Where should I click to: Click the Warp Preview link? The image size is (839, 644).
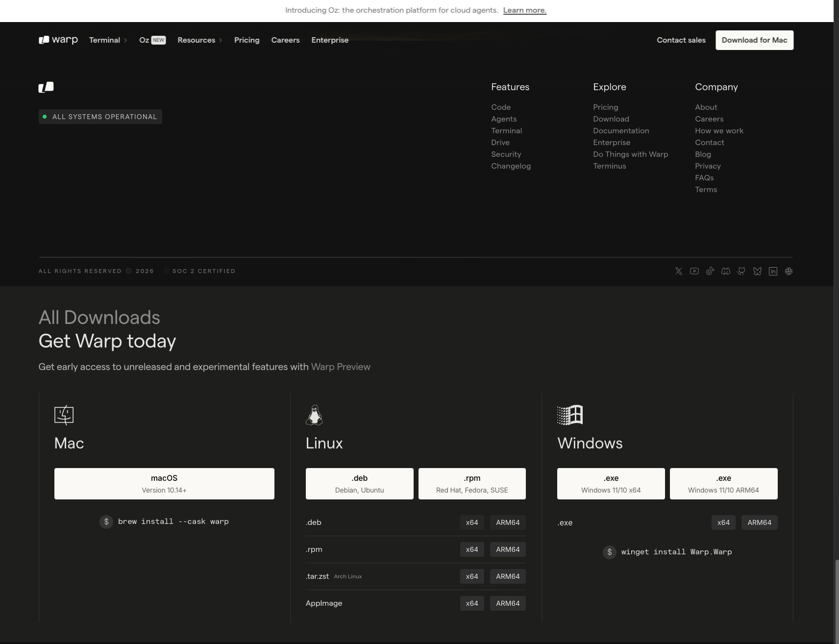tap(341, 367)
